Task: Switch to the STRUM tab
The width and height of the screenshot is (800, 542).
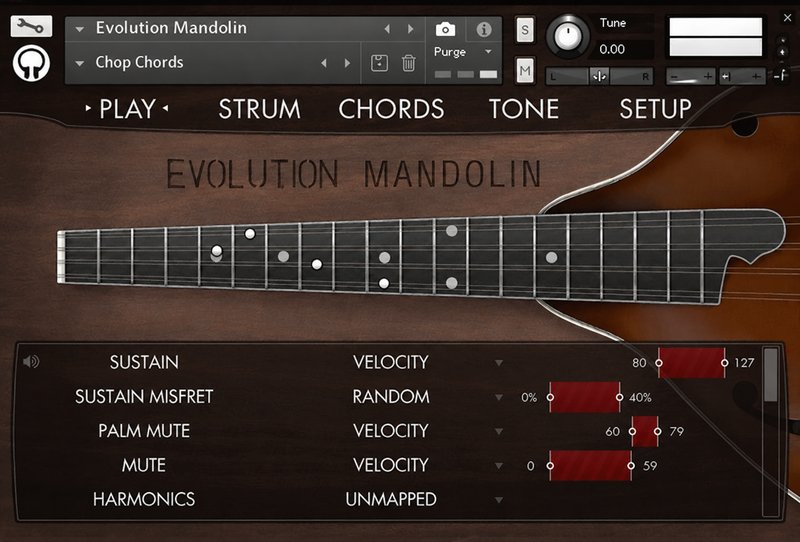Action: [x=259, y=109]
